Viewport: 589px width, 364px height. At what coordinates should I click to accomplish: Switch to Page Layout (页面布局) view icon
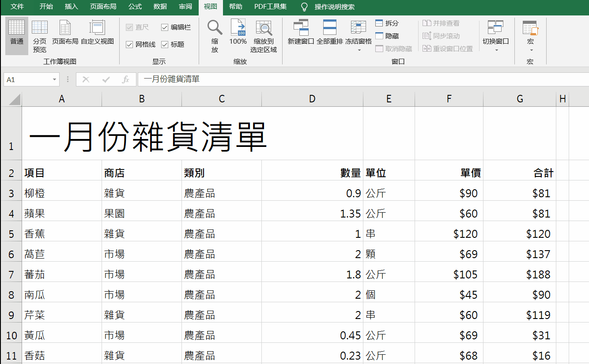[x=65, y=33]
